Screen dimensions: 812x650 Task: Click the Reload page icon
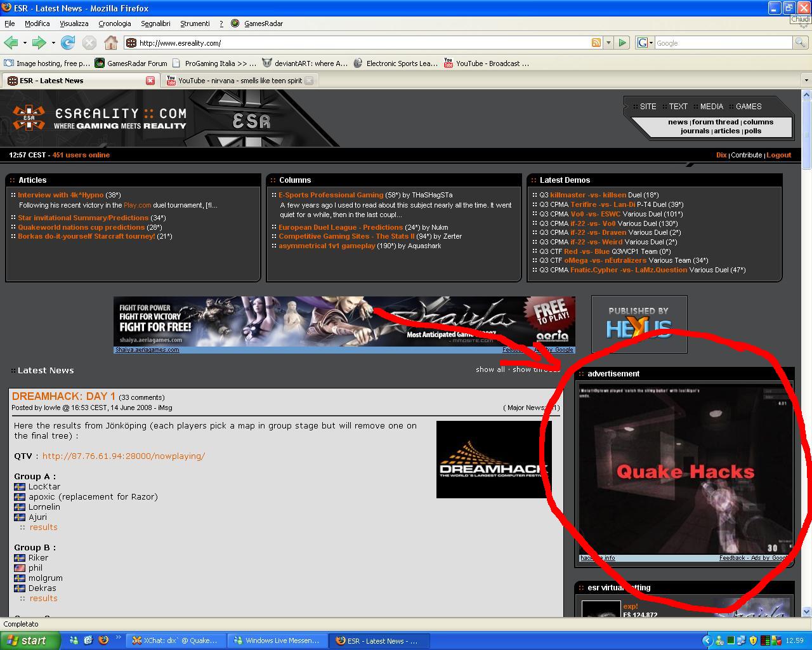tap(68, 43)
